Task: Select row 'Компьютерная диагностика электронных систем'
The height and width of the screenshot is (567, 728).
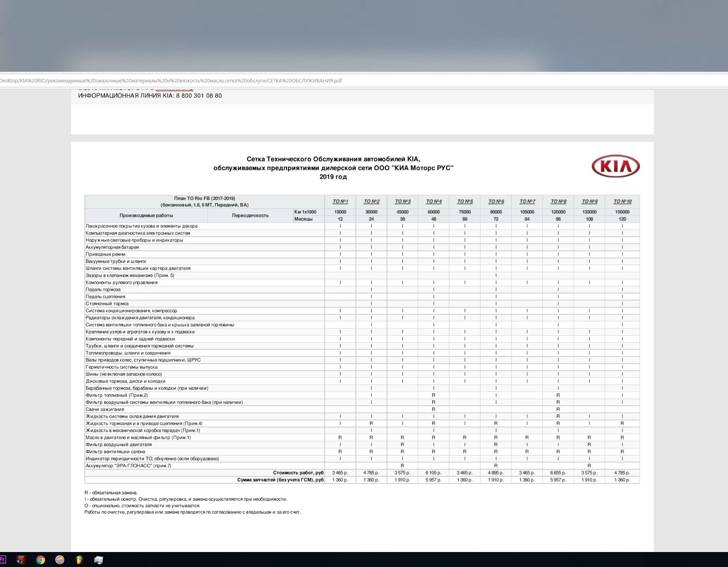Action: tap(362, 233)
